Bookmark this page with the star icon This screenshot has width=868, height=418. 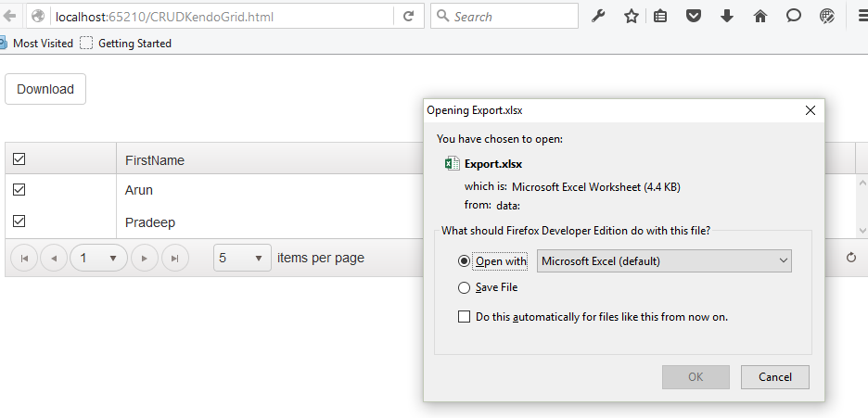631,17
